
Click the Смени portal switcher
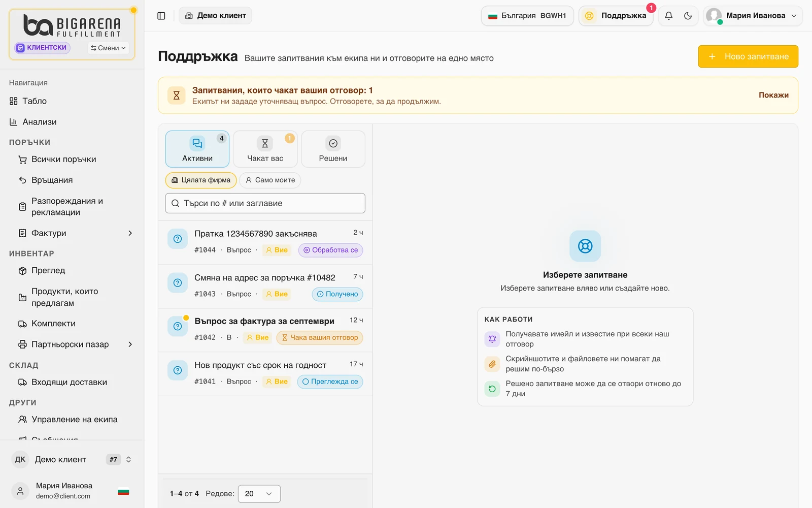[108, 48]
